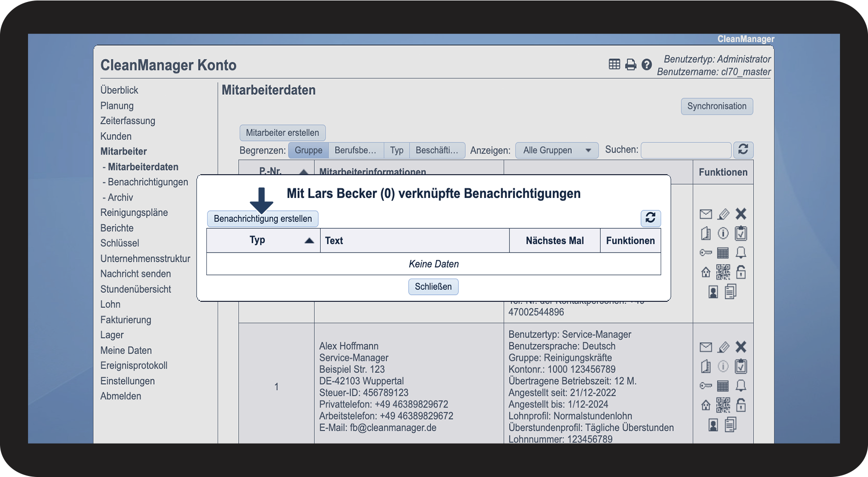This screenshot has height=477, width=868.
Task: Close the dialog with Schließen
Action: [433, 287]
